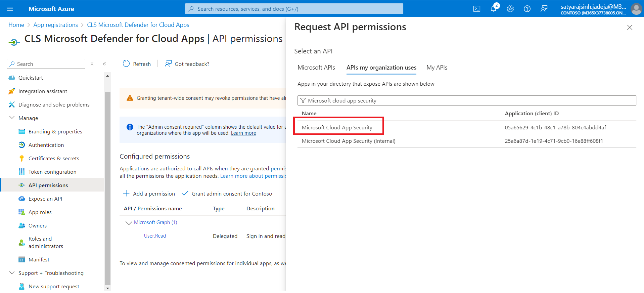Go to Home breadcrumb

[x=16, y=25]
